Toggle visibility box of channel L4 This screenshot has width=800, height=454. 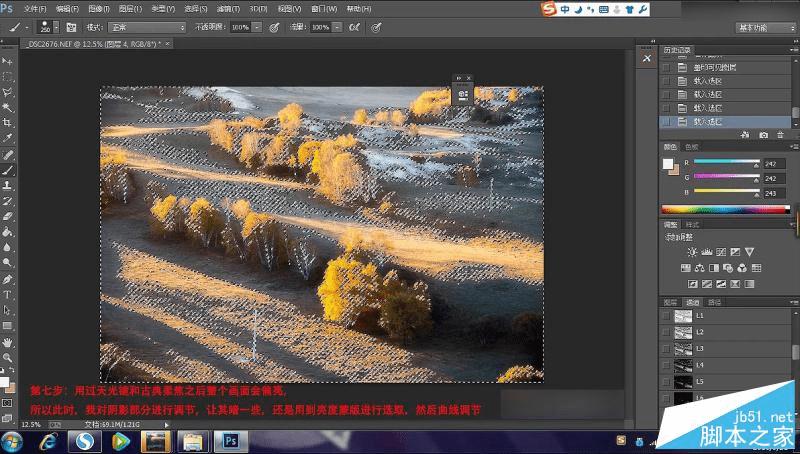pos(666,365)
